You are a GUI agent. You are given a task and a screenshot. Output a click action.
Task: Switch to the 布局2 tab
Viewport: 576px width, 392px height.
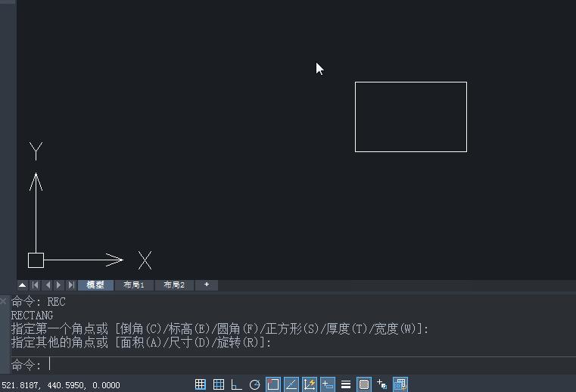click(174, 285)
